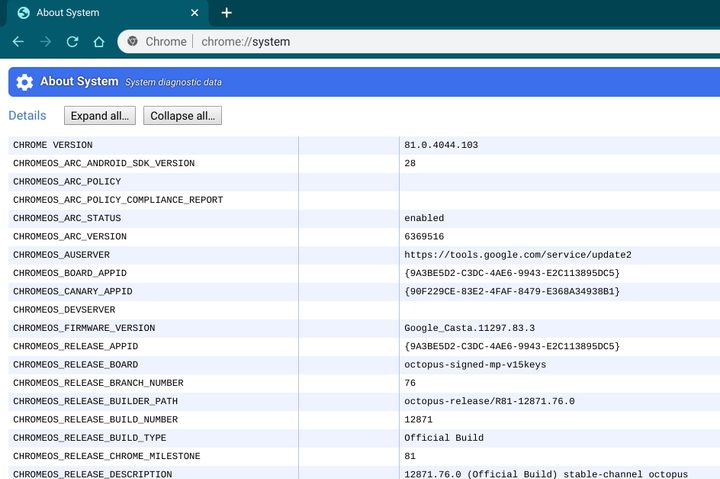Click the build number value 12871

click(418, 420)
